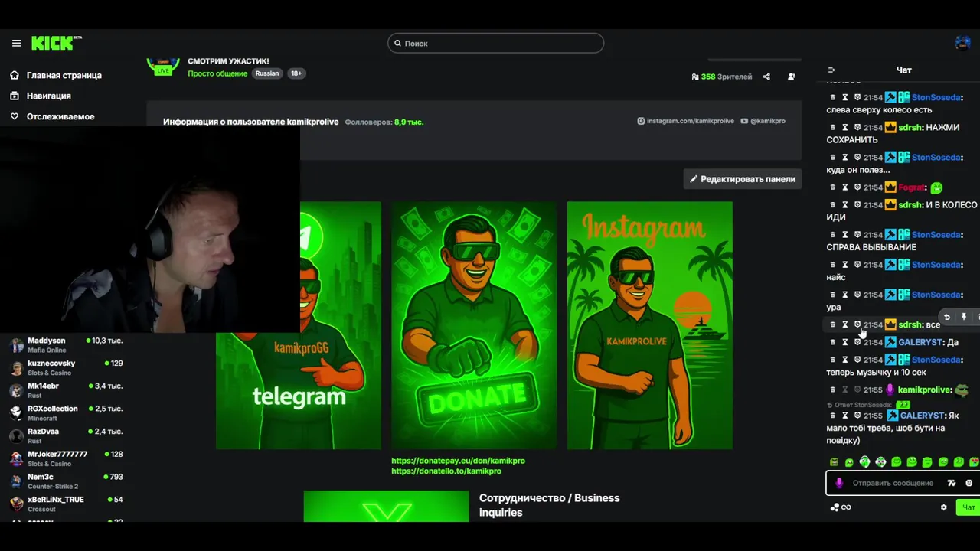Viewport: 980px width, 551px height.
Task: Click the '358 Зрителей' viewer count
Action: pos(721,77)
